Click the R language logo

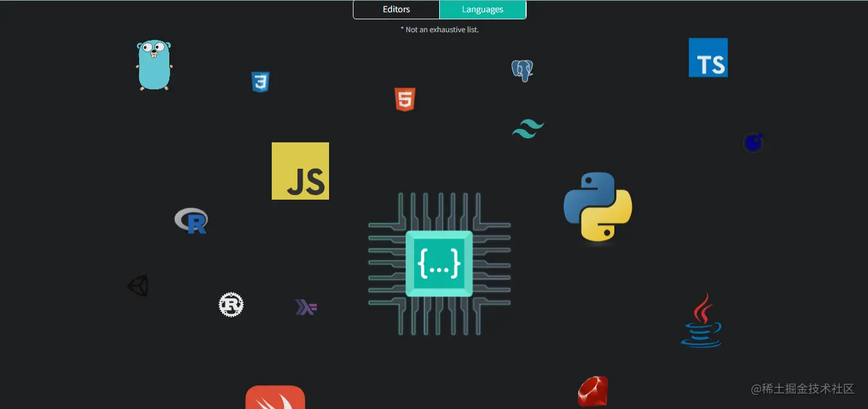[191, 220]
